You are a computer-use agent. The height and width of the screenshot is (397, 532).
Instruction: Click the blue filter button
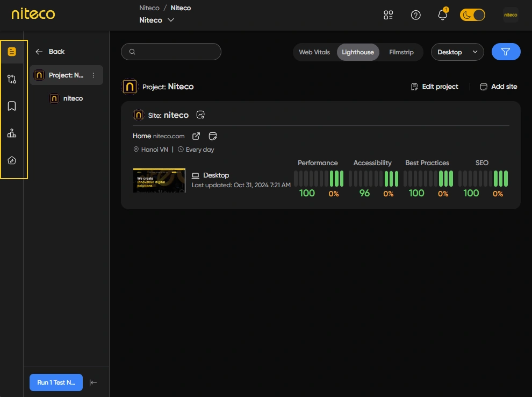point(506,52)
